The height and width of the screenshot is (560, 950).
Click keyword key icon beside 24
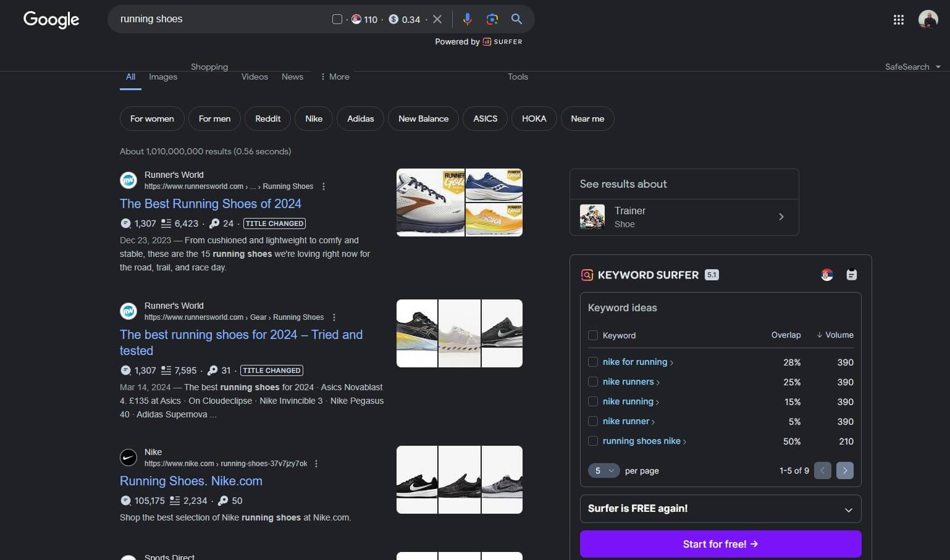214,224
